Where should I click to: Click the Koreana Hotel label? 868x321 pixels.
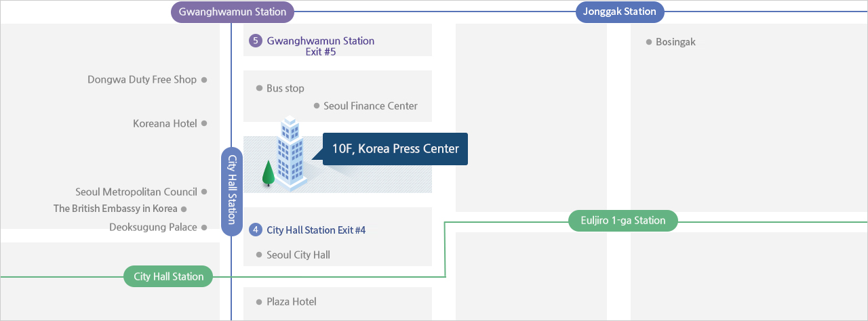coord(165,123)
